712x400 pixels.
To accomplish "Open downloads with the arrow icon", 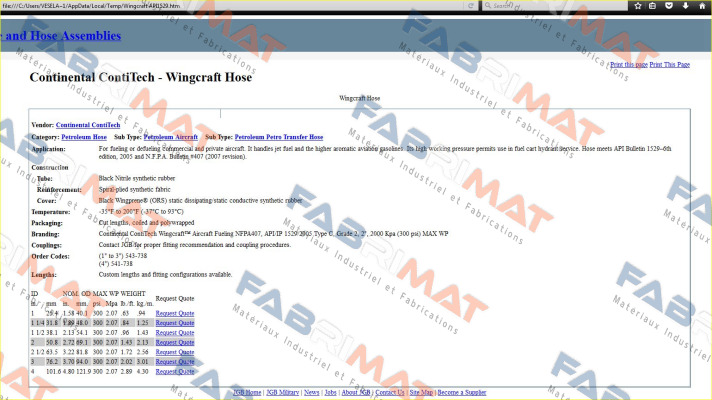I will (x=686, y=6).
